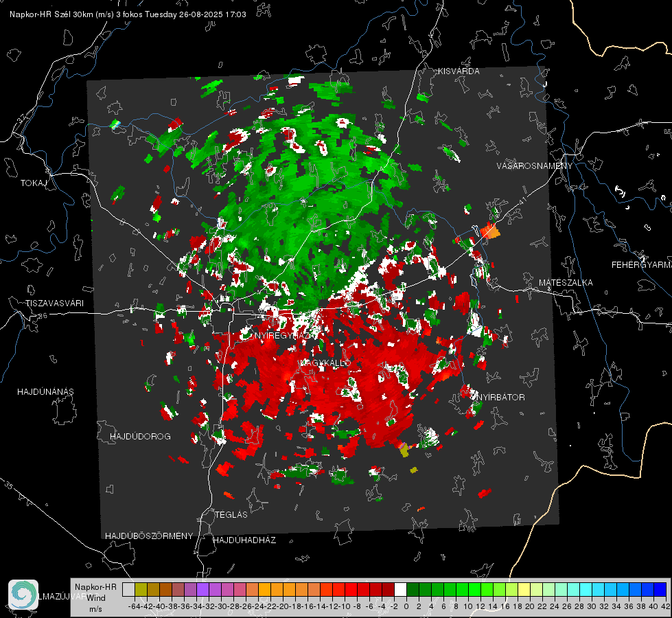Select the amber legend swatch between -24 and -22

tap(264, 589)
